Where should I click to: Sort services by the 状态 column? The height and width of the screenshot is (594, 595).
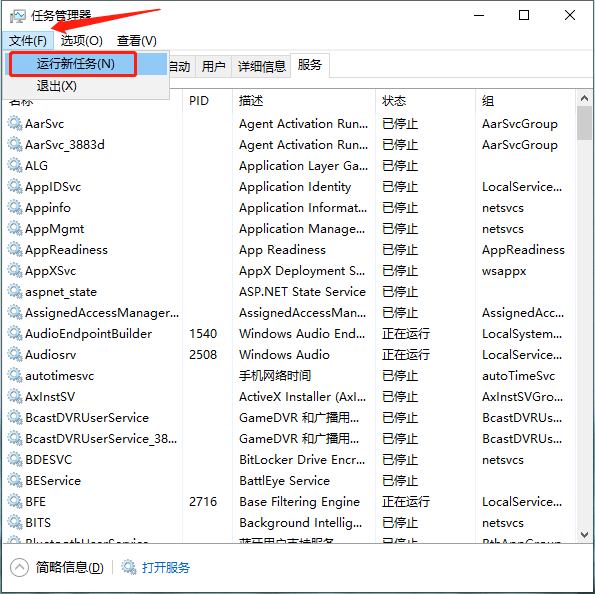425,101
